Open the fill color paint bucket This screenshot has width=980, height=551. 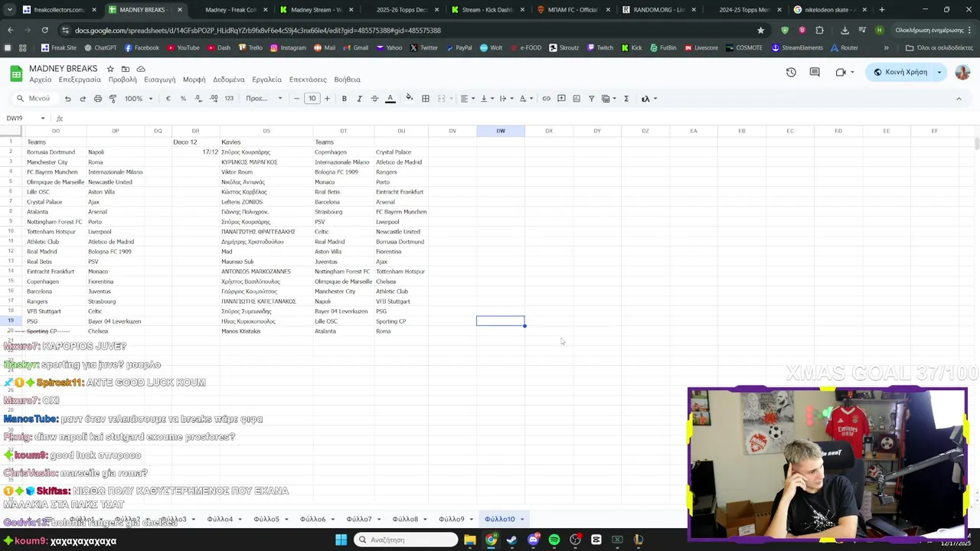(409, 99)
